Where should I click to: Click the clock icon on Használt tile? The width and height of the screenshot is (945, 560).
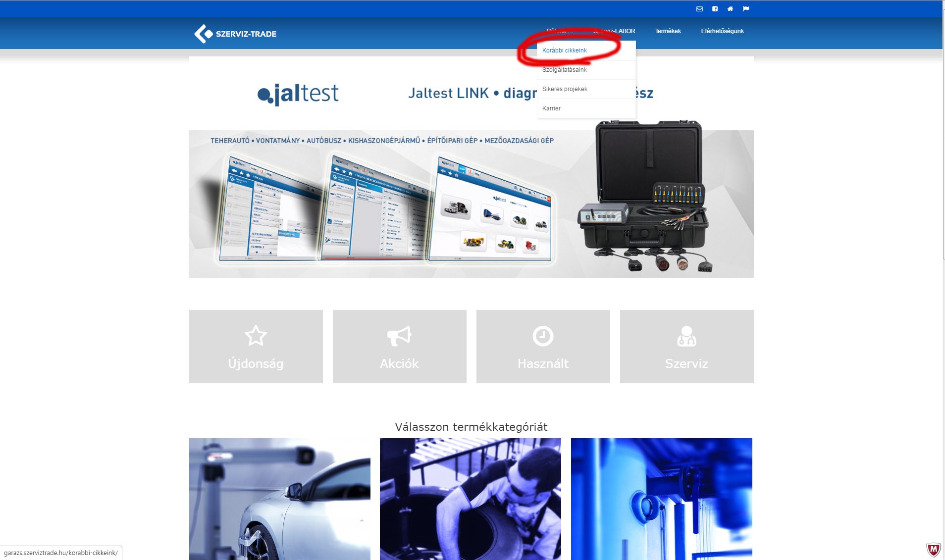(543, 336)
